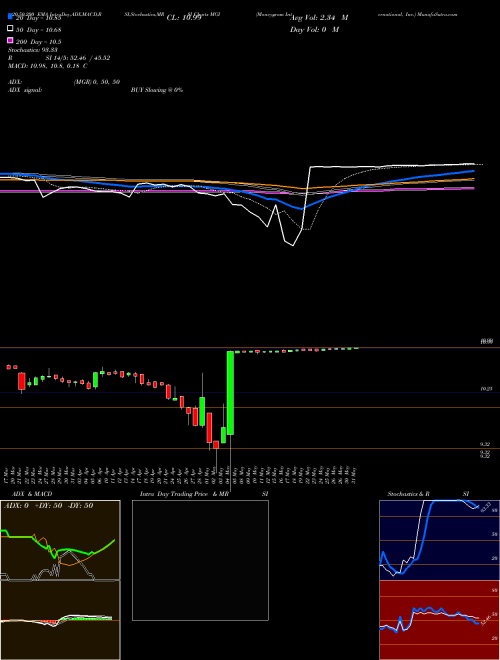
Task: Click the white 50 Day legend swatch
Action: pos(11,29)
